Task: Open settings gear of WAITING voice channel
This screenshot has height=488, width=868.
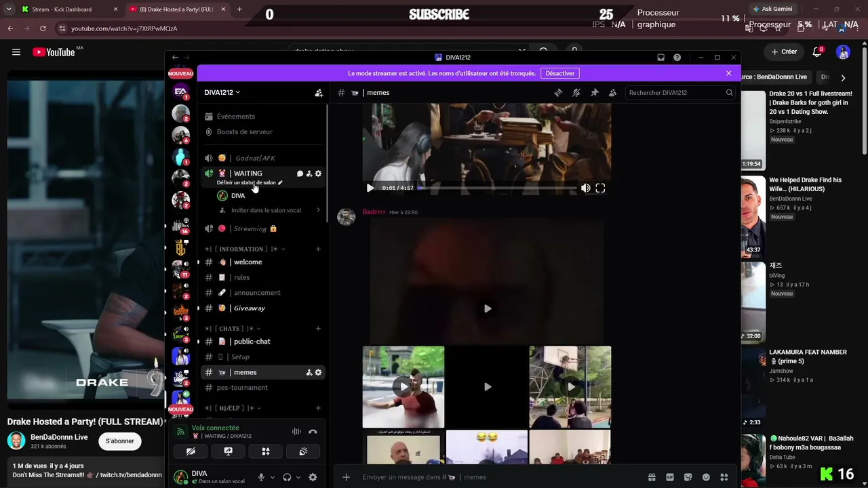Action: 318,174
